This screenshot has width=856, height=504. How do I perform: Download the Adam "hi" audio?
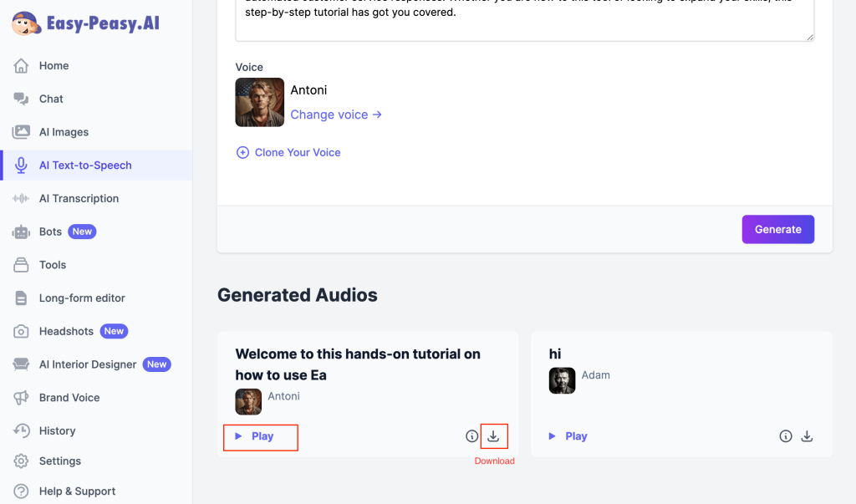coord(807,436)
